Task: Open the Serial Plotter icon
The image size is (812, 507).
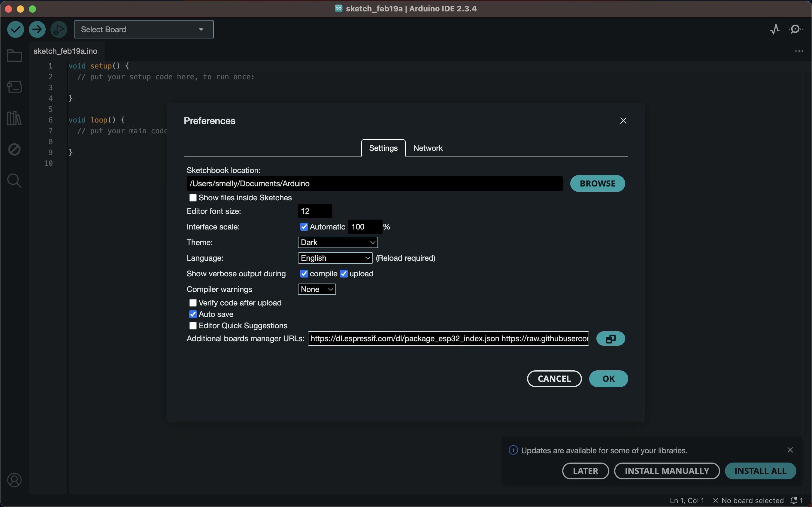Action: [x=775, y=29]
